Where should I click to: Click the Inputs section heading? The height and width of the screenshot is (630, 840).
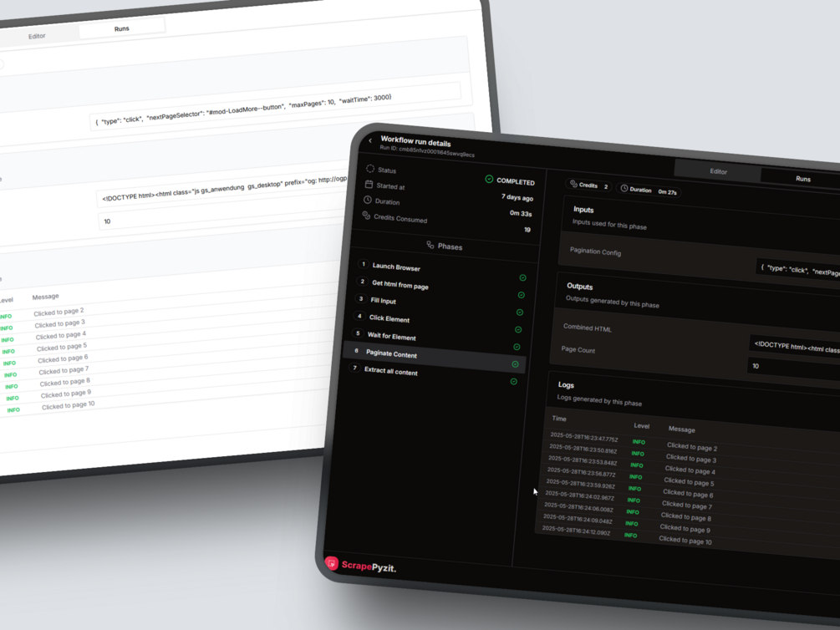click(x=583, y=210)
